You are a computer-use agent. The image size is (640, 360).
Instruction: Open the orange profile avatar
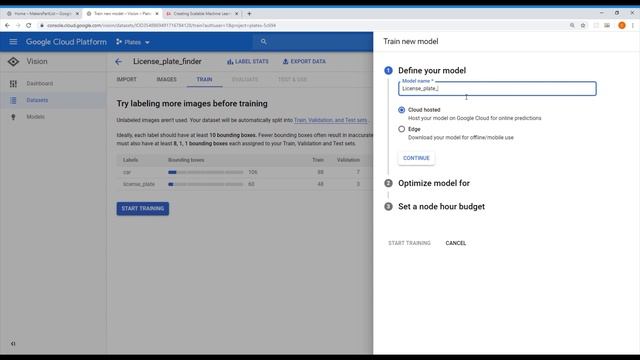[622, 25]
